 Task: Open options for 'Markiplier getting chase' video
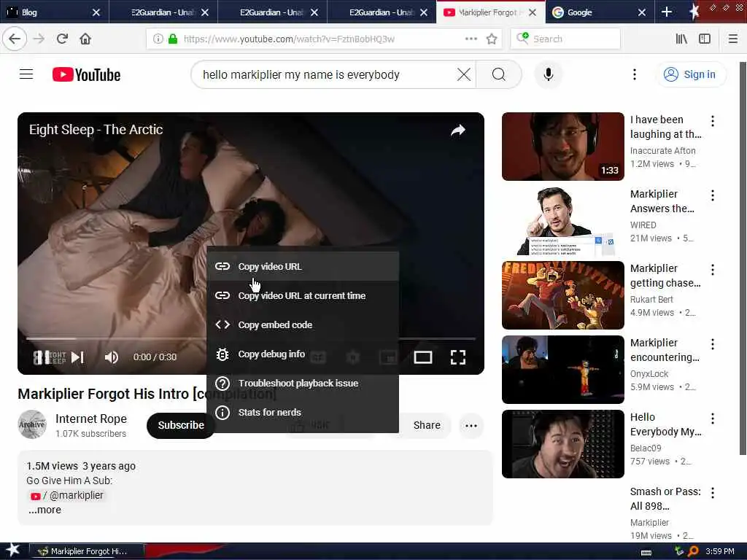pyautogui.click(x=713, y=270)
